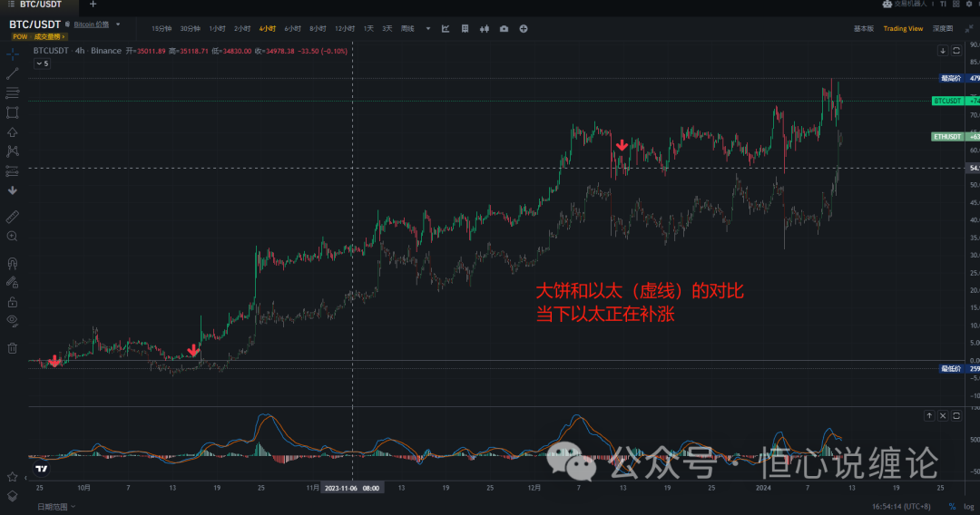Viewport: 980px width, 515px height.
Task: Click the ETHUSDT price label
Action: tap(947, 137)
